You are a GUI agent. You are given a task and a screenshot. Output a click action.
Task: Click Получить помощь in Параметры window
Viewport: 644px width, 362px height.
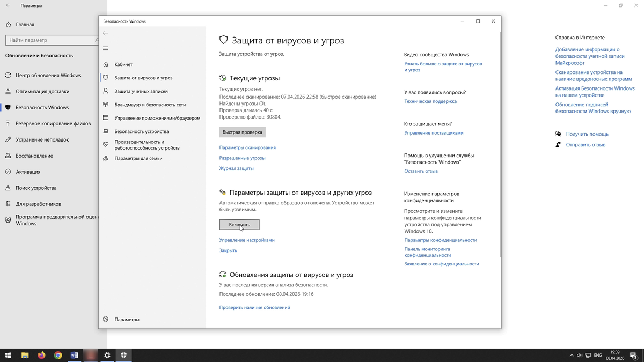[x=587, y=134]
